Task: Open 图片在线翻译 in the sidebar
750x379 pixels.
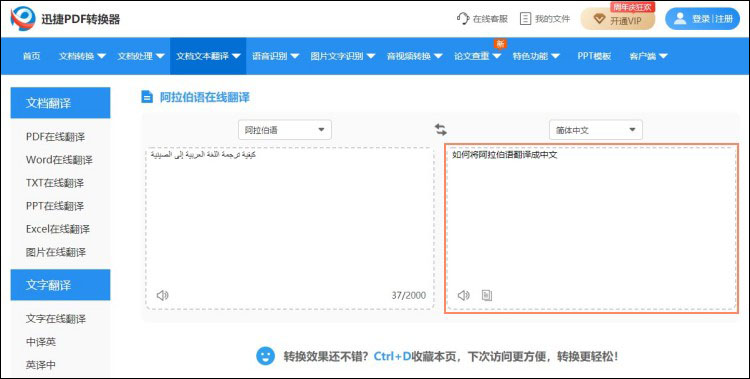Action: point(56,252)
